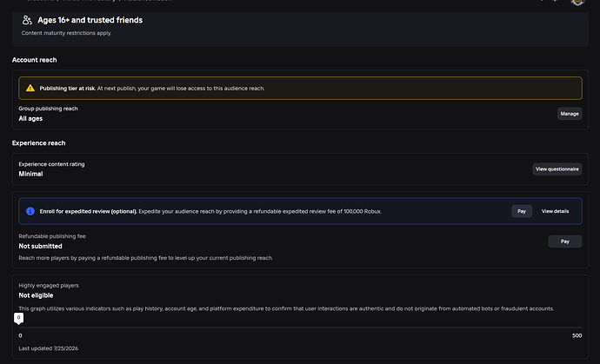The width and height of the screenshot is (600, 364).
Task: Click the 0 minimum label below graph track
Action: pyautogui.click(x=20, y=335)
